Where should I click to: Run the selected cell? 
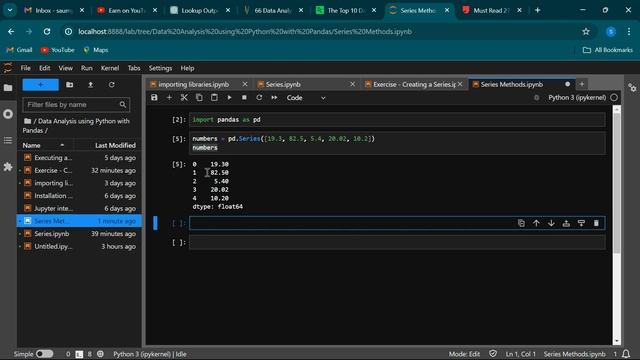pos(229,98)
